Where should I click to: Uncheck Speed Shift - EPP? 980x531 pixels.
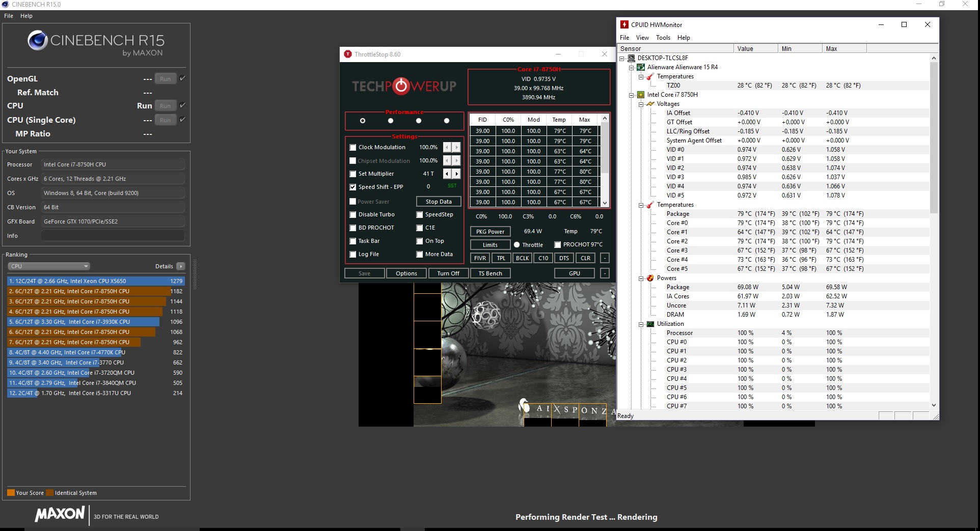(x=353, y=187)
